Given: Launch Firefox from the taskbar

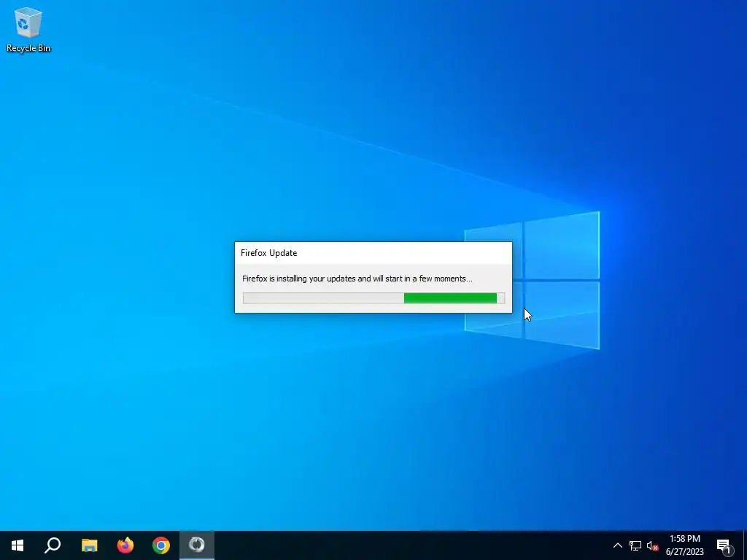Looking at the screenshot, I should click(x=125, y=545).
